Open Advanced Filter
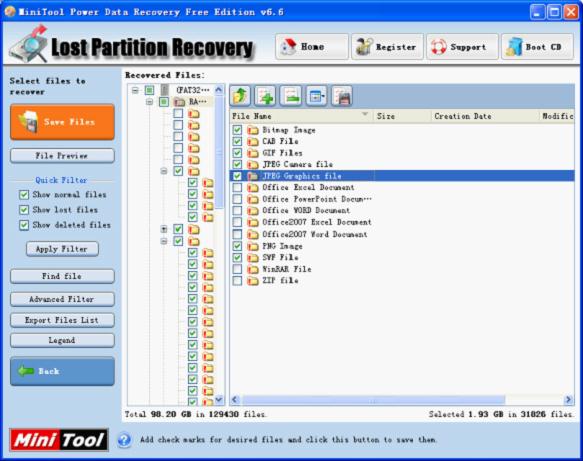This screenshot has width=583, height=461. 62,299
